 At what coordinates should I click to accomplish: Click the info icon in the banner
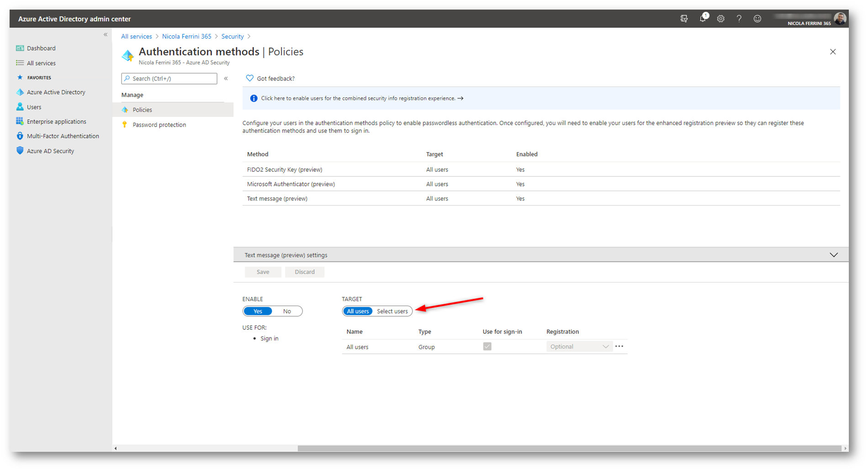pyautogui.click(x=254, y=98)
